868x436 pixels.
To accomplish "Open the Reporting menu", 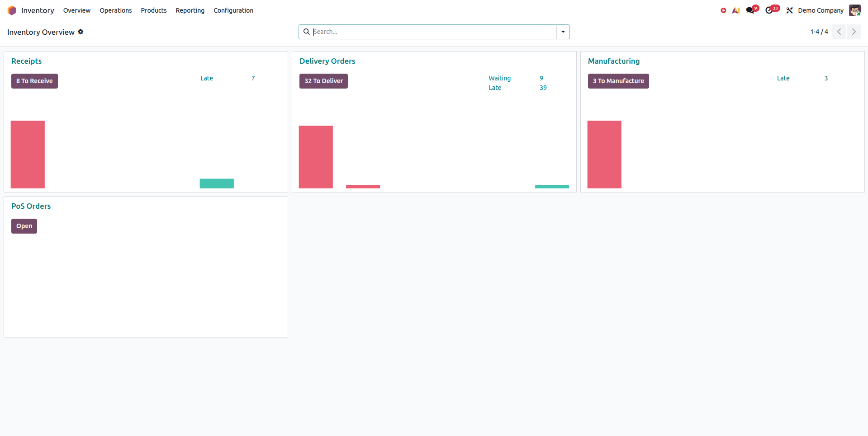I will (190, 10).
